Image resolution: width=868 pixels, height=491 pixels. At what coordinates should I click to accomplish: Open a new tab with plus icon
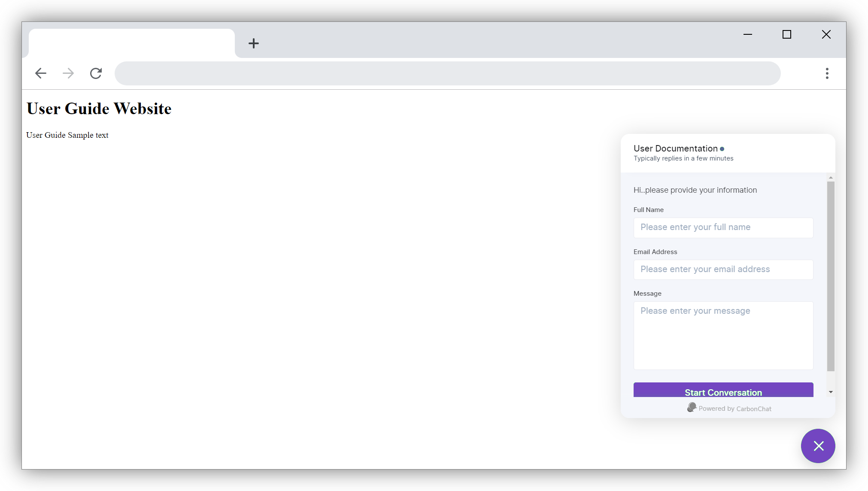(x=254, y=43)
